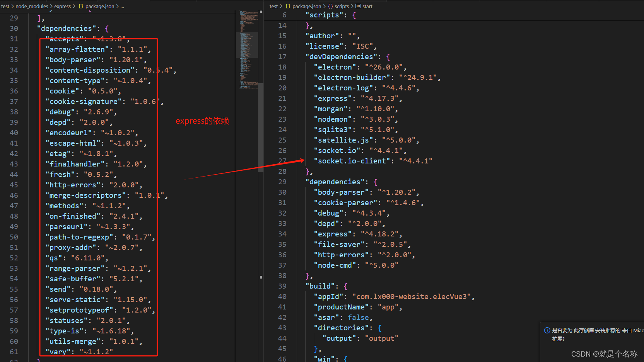Click the "electron-builder" line
644x362 pixels.
pos(378,78)
